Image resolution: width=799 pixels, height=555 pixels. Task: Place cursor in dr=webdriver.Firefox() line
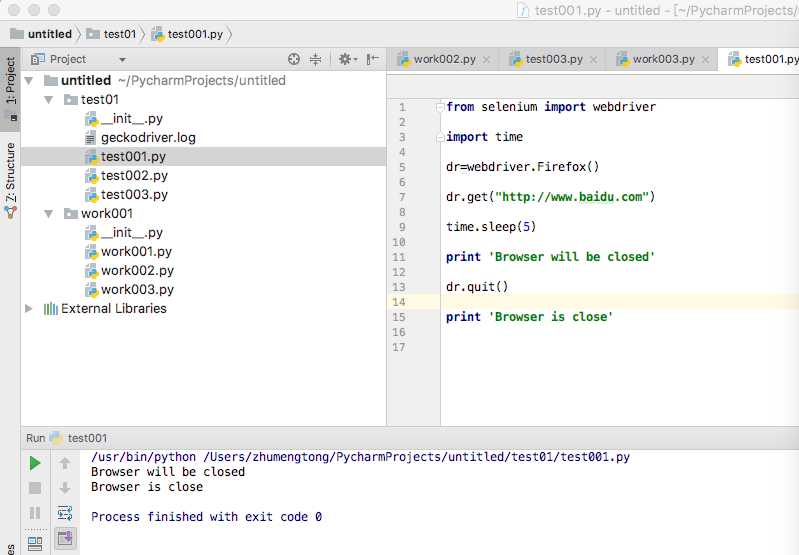point(522,167)
